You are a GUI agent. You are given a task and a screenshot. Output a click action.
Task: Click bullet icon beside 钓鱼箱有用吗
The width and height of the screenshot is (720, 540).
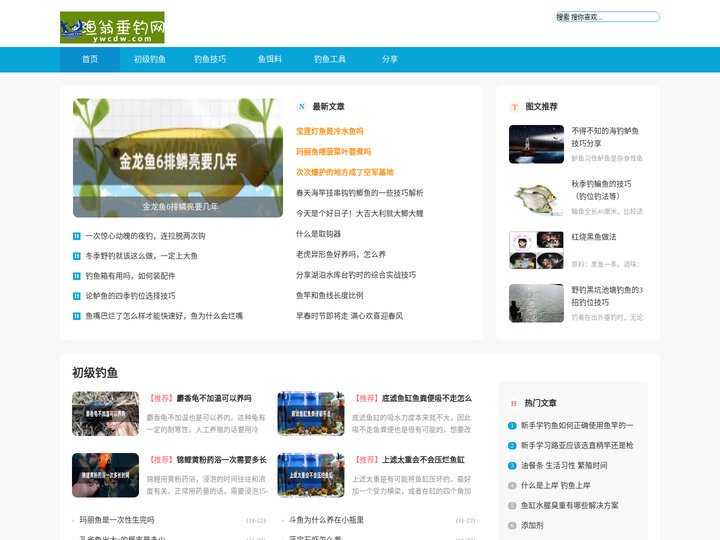point(77,276)
